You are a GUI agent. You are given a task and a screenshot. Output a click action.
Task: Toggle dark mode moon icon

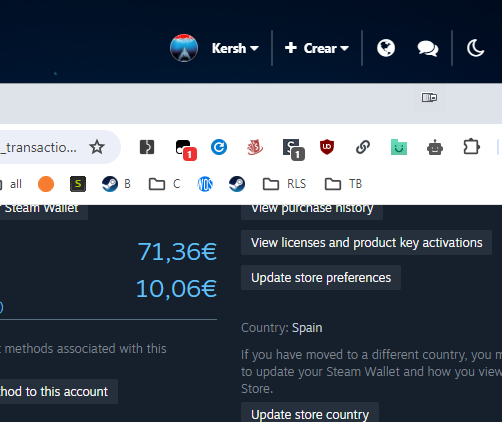pos(475,48)
